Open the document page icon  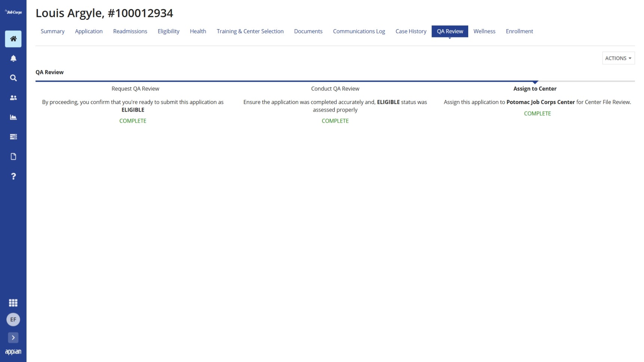[13, 156]
